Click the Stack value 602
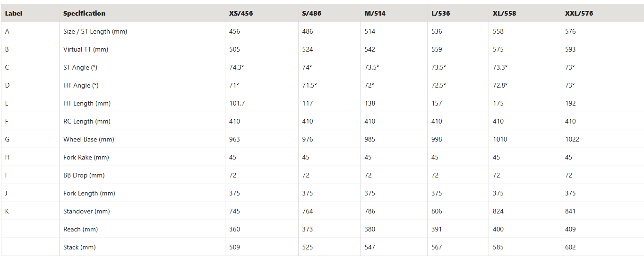The height and width of the screenshot is (257, 644). coord(570,247)
